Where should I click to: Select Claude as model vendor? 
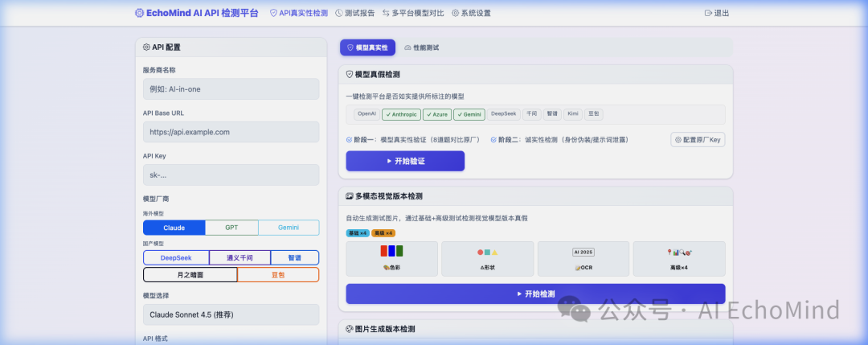click(174, 228)
